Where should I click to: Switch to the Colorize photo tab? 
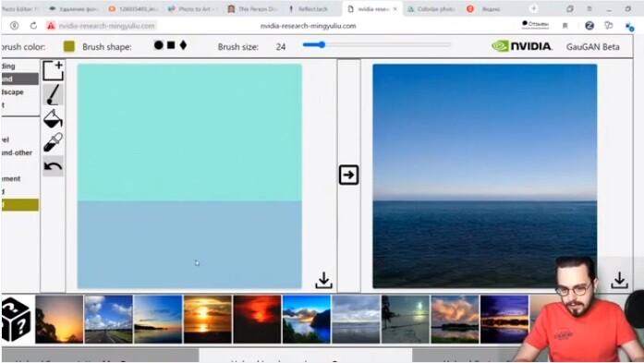(431, 8)
